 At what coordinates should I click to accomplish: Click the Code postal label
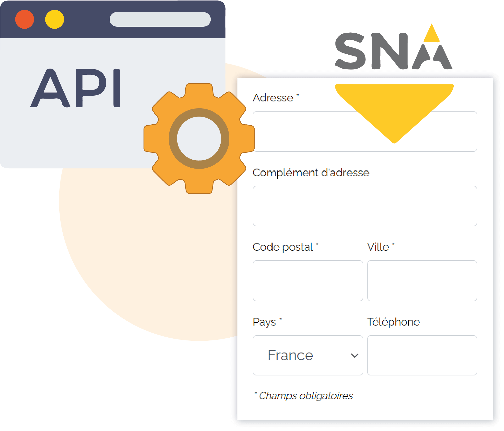285,247
